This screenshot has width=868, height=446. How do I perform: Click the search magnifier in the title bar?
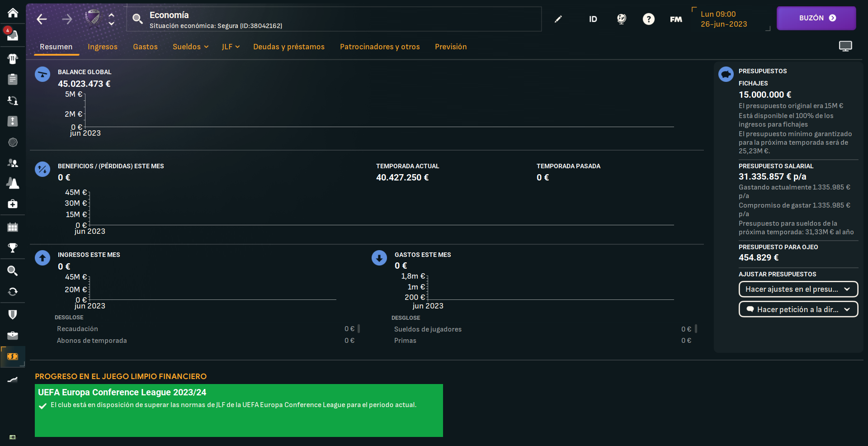click(137, 19)
